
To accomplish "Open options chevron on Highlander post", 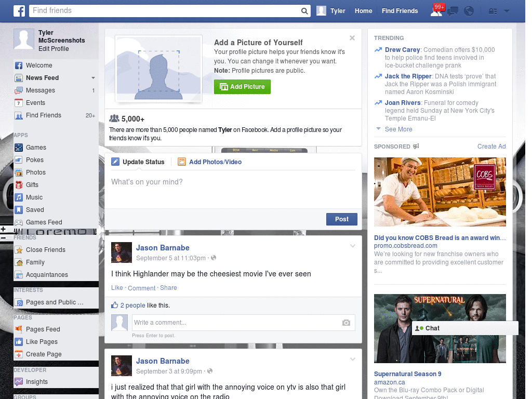I will tap(353, 246).
